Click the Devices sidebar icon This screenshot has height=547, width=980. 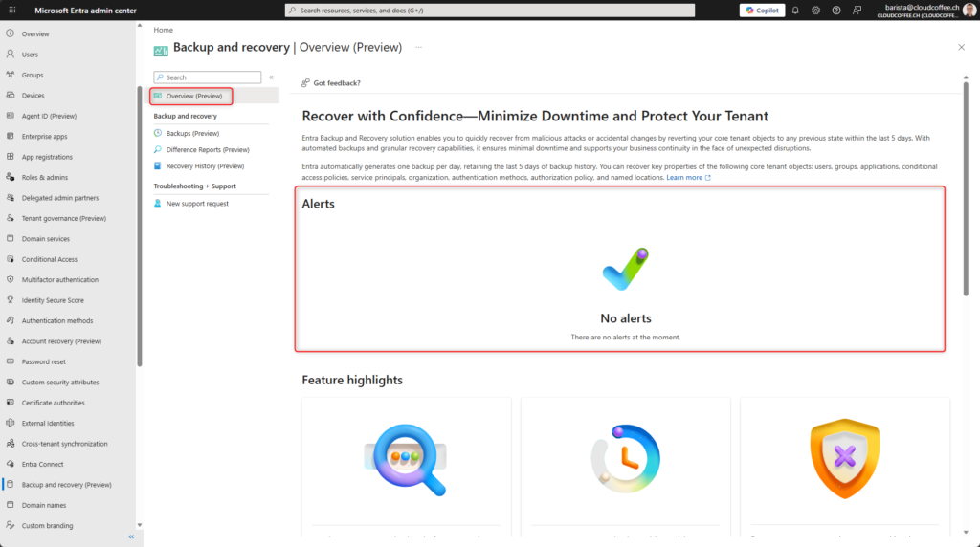coord(10,96)
